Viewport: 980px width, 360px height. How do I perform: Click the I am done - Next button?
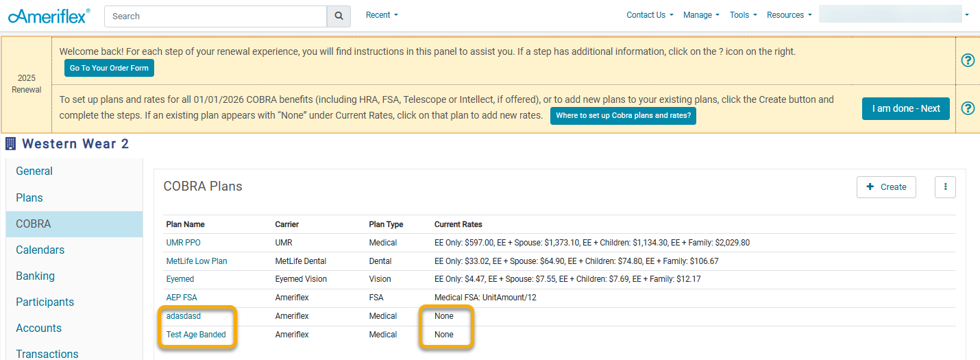tap(906, 108)
